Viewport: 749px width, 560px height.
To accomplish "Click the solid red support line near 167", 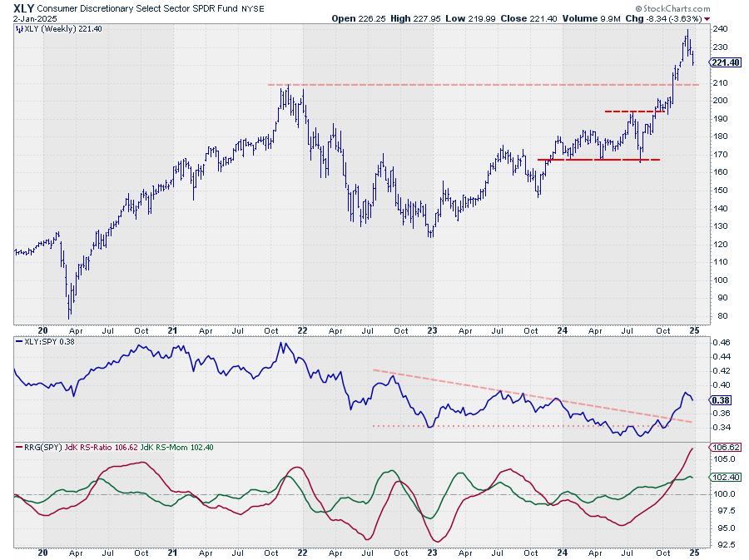I will [x=598, y=160].
